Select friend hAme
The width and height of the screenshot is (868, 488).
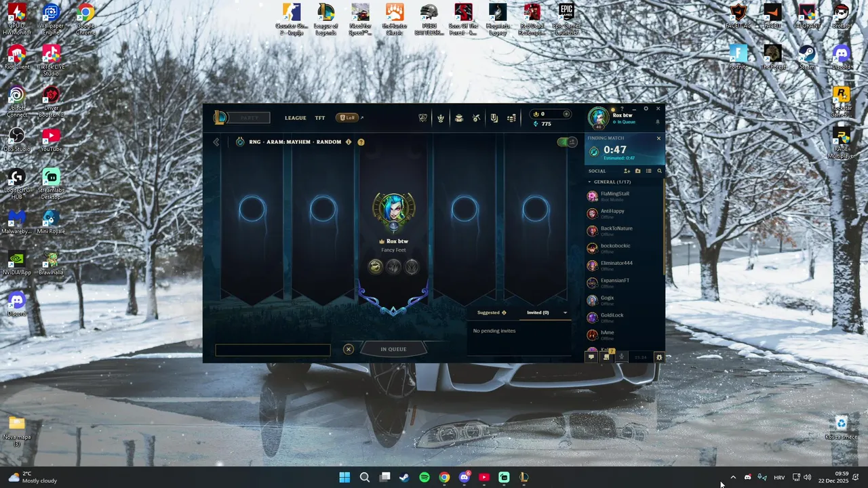625,335
